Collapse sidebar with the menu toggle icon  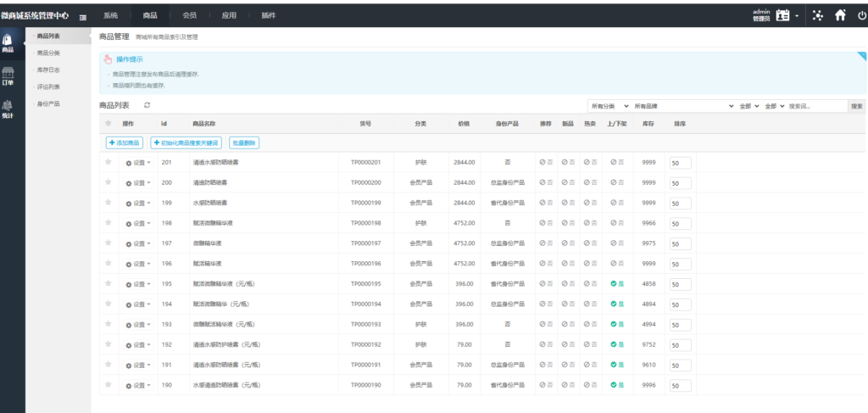tap(82, 16)
